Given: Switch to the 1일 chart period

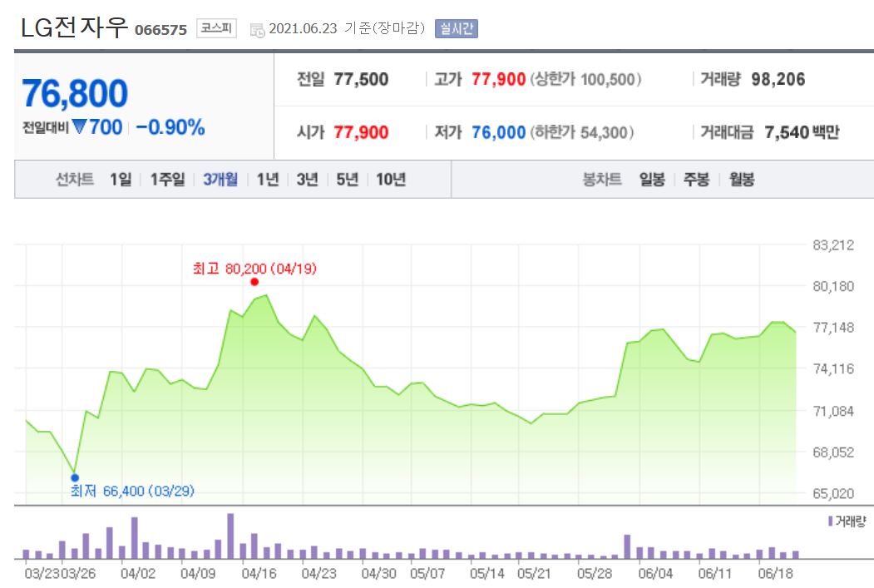Looking at the screenshot, I should [x=119, y=179].
